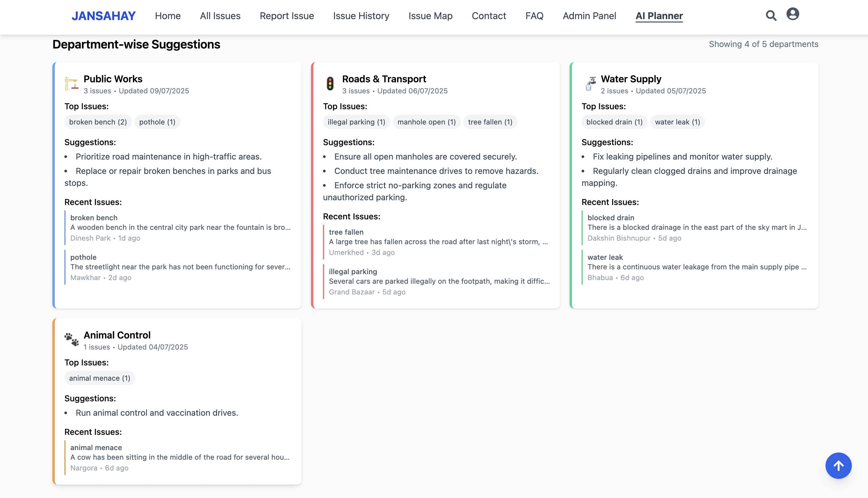Click the broken bench (2) tag
The width and height of the screenshot is (868, 498).
(98, 122)
